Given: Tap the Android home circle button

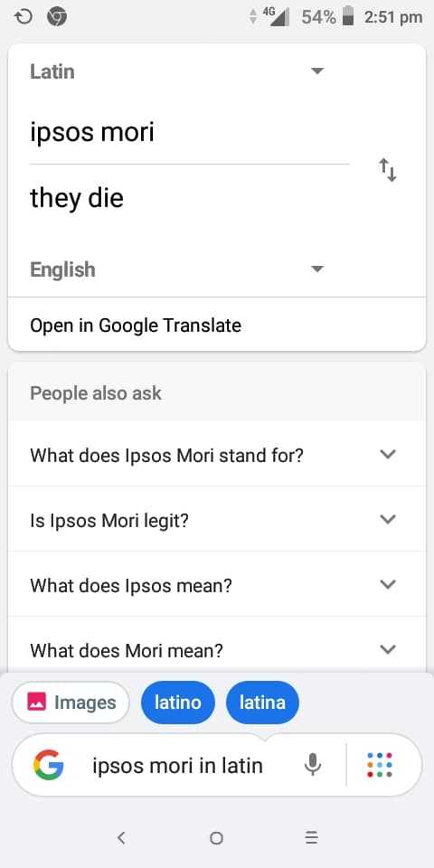Looking at the screenshot, I should pyautogui.click(x=216, y=837).
